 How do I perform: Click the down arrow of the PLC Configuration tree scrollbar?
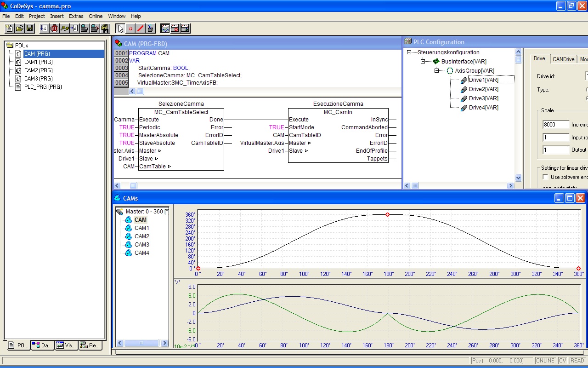519,178
